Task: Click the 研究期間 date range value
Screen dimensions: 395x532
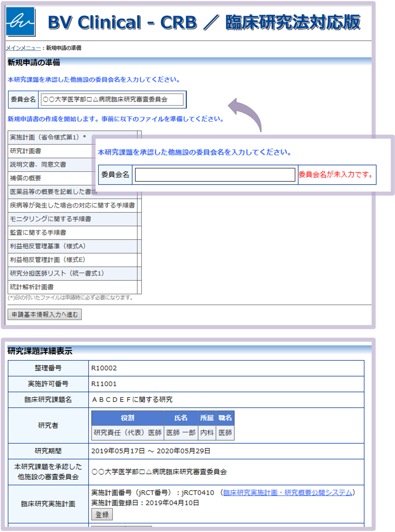Action: click(151, 451)
